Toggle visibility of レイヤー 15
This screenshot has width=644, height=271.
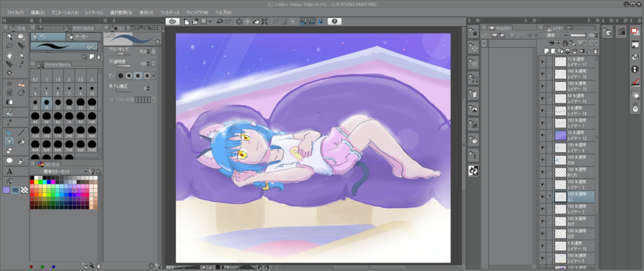tap(542, 86)
